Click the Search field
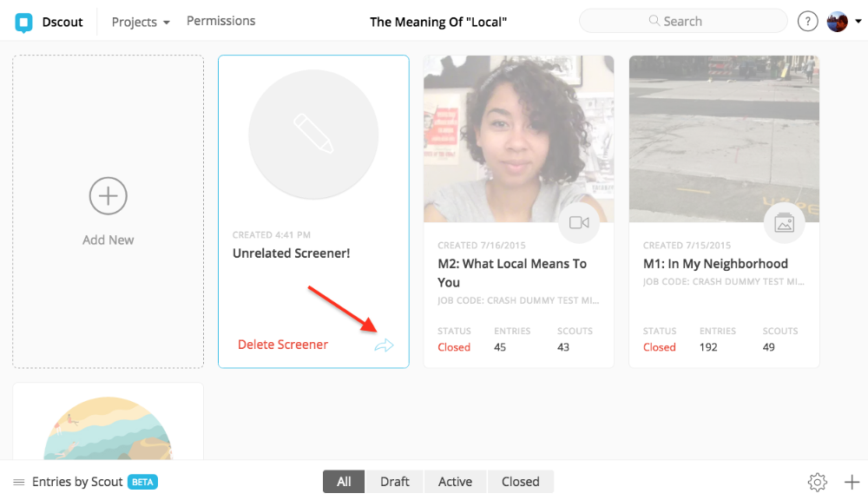 [683, 21]
